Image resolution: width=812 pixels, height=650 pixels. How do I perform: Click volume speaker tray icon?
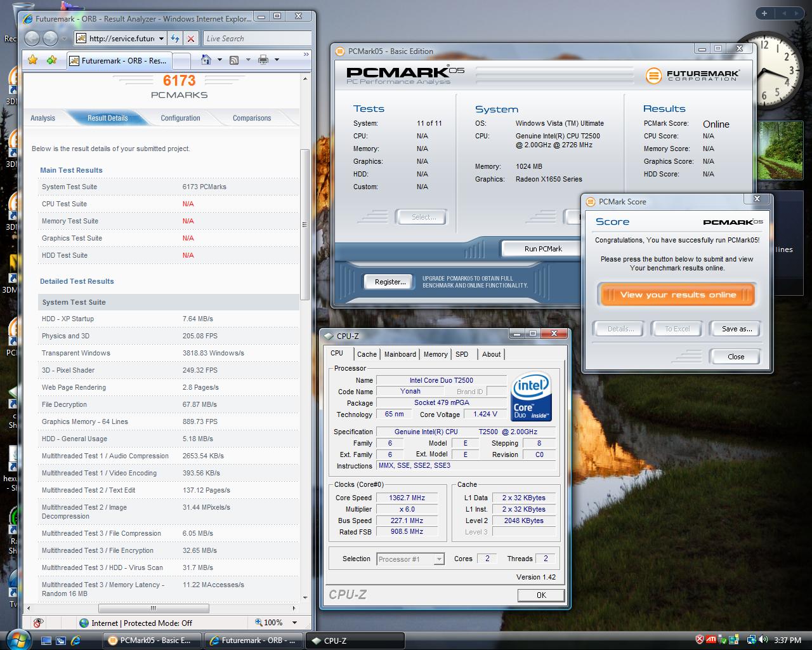pyautogui.click(x=764, y=640)
